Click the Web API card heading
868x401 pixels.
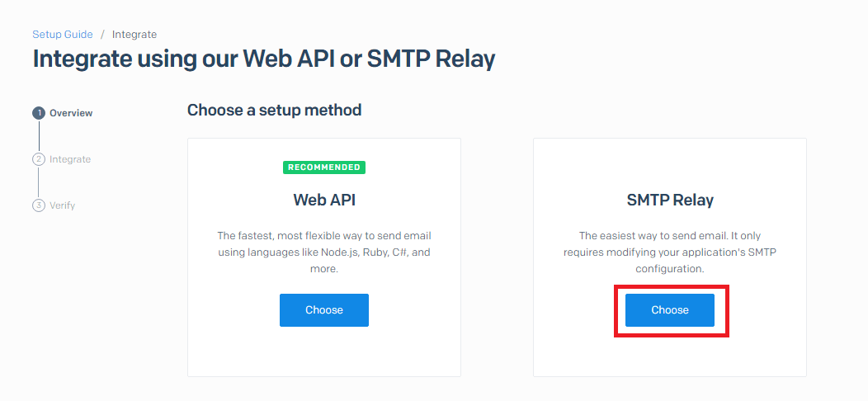pos(324,200)
